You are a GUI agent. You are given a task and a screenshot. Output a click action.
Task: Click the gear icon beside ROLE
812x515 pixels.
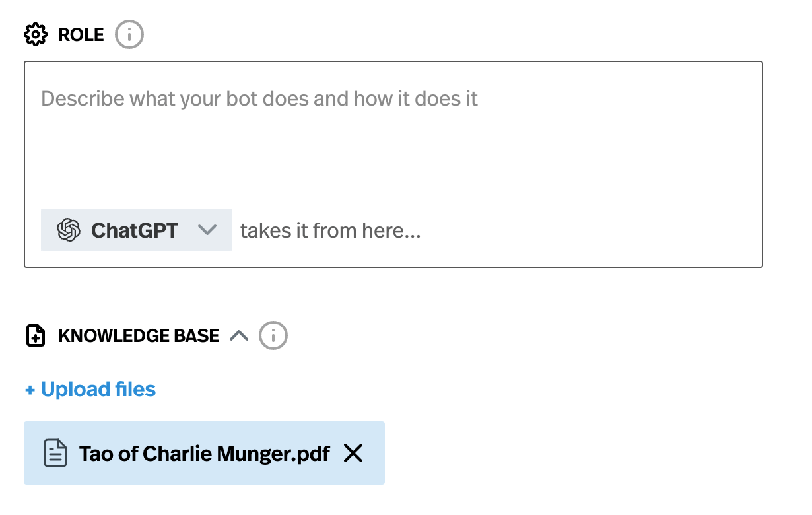[x=36, y=34]
